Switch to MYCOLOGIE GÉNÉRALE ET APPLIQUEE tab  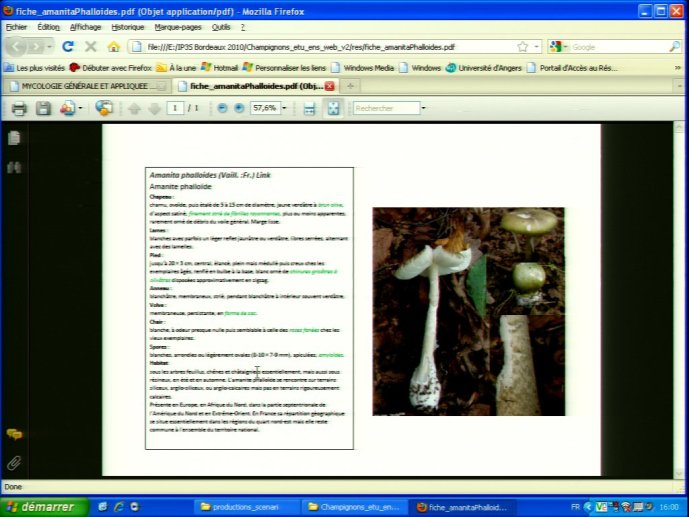[88, 86]
